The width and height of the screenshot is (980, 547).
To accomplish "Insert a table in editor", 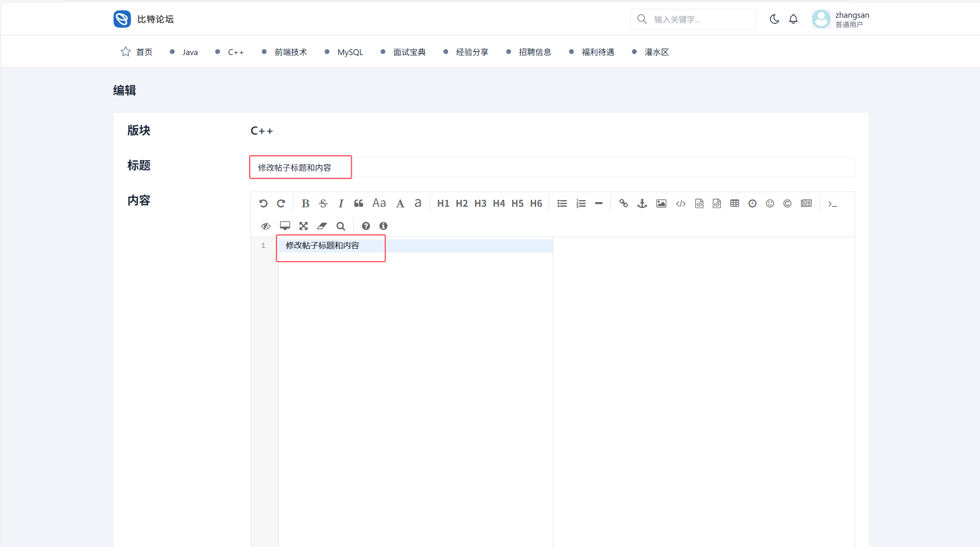I will [734, 203].
